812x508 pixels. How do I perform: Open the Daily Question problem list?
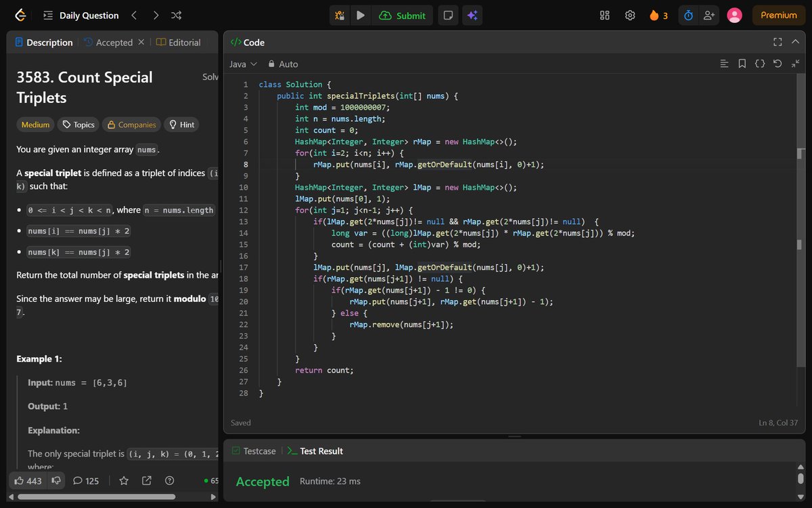[81, 15]
